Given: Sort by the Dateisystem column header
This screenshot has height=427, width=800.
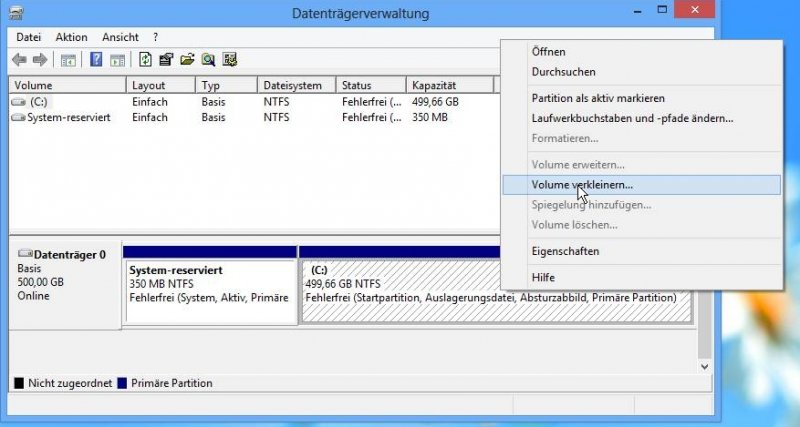Looking at the screenshot, I should click(297, 85).
